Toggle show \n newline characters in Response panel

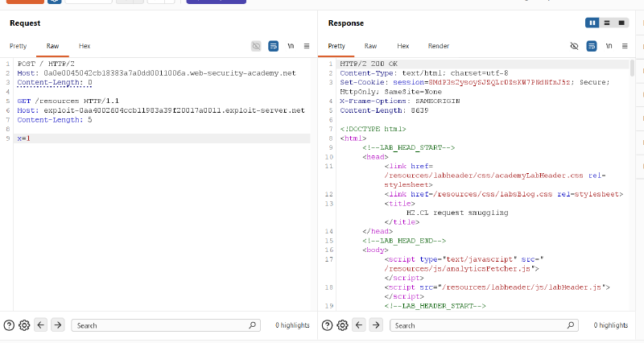[609, 46]
